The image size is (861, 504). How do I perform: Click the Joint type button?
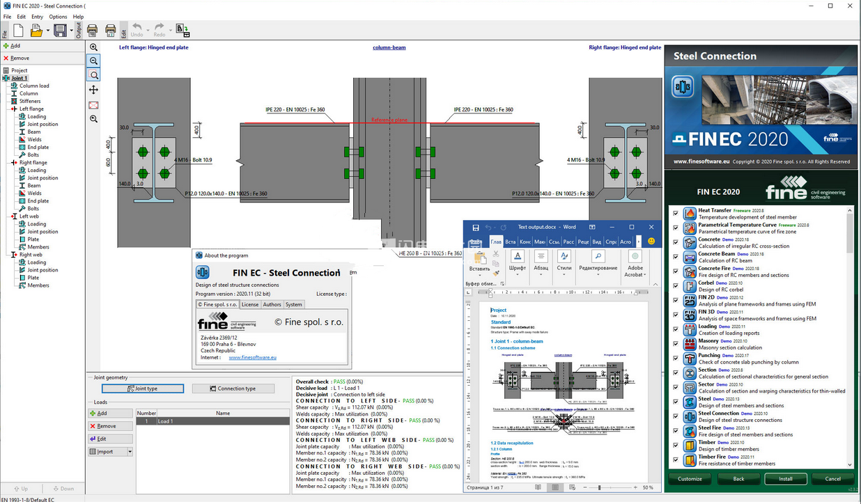coord(143,388)
